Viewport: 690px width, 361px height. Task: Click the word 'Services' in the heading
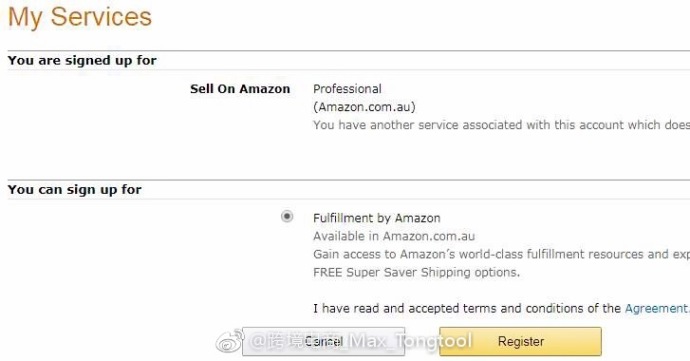(x=101, y=17)
